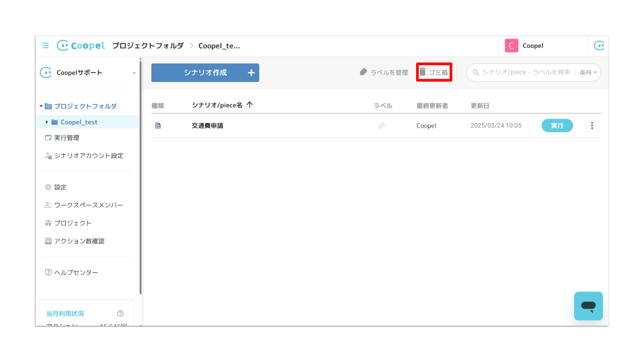Collapse the プロジェクトフォルダ tree node
Screen dimensions: 644x362
point(41,106)
